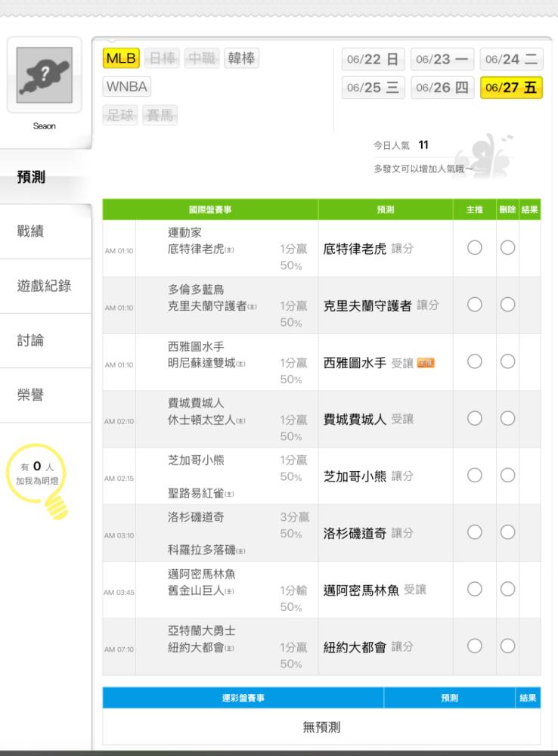Click the orange 主推 badge beside 西雅圖水手
This screenshot has width=558, height=756.
(426, 363)
